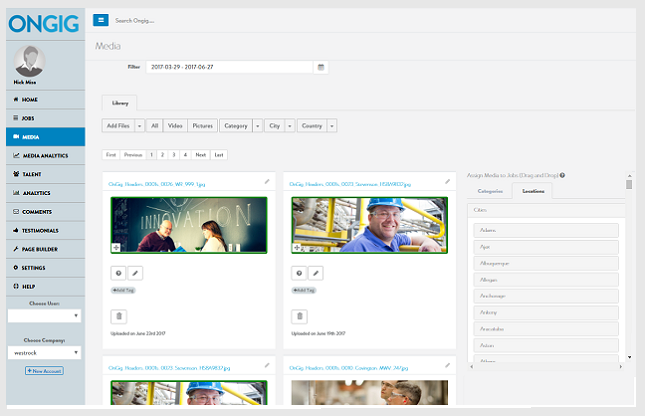645x416 pixels.
Task: Delete the Innovation image with trash icon
Action: tap(119, 316)
